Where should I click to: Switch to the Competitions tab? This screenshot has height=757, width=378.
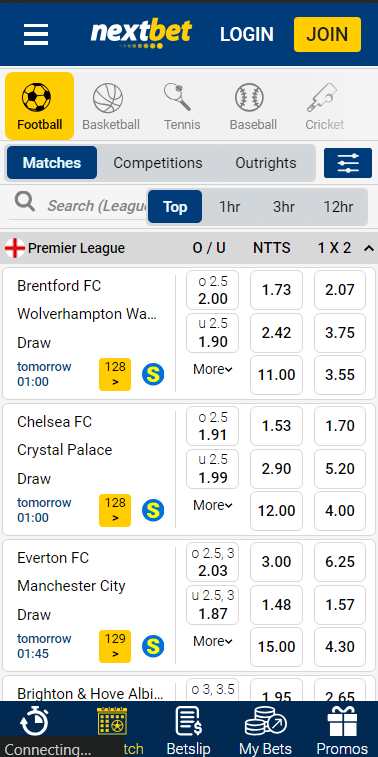click(x=158, y=163)
